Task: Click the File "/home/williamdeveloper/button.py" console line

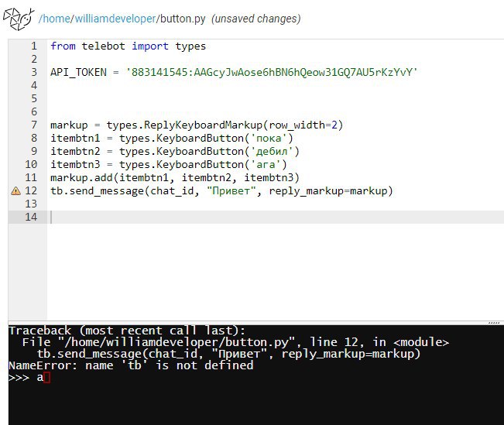Action: (235, 342)
